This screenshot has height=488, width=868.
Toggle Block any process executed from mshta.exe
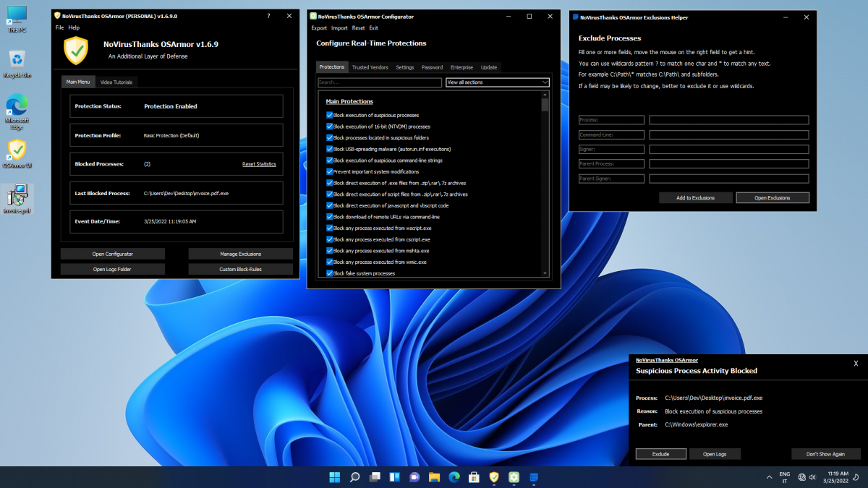(330, 251)
